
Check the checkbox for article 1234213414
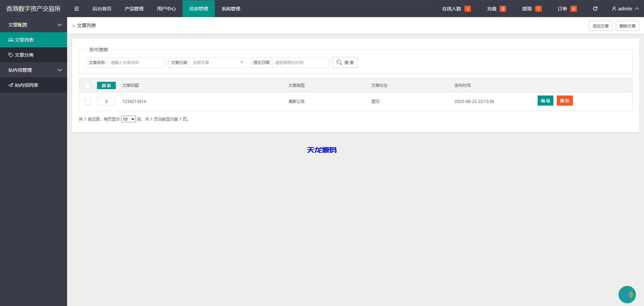point(87,102)
